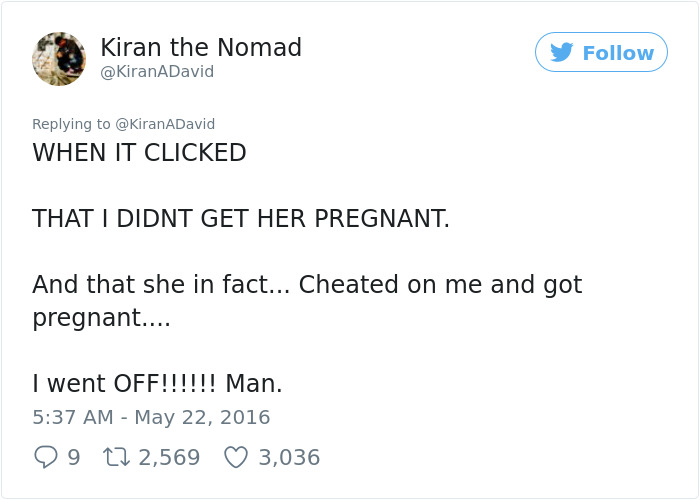Open Kiran the Nomad's profile picture
The height and width of the screenshot is (500, 700).
(59, 58)
